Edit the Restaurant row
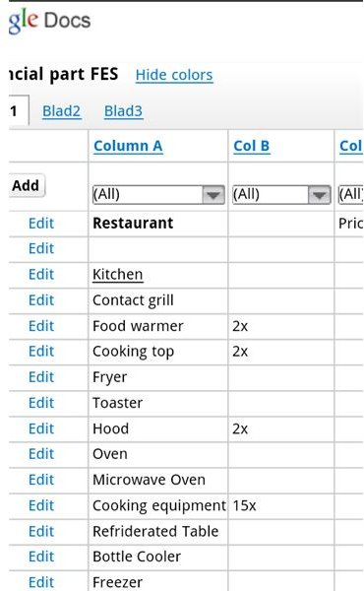Image resolution: width=364 pixels, height=591 pixels. [x=41, y=224]
